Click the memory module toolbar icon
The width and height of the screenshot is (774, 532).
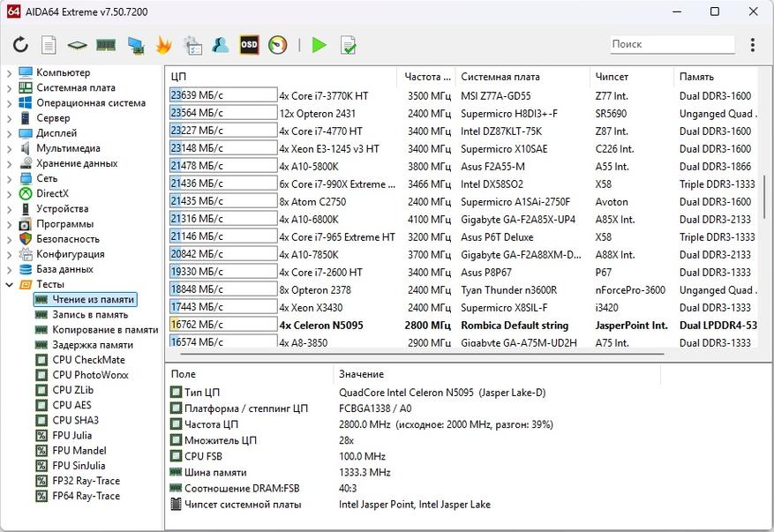(x=106, y=45)
